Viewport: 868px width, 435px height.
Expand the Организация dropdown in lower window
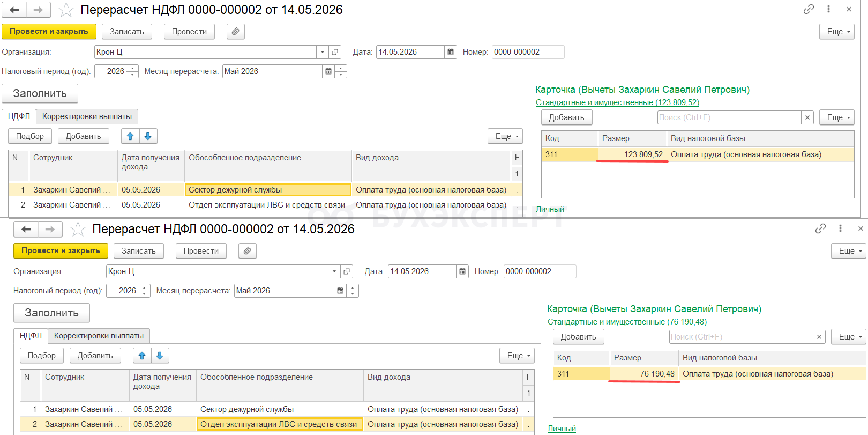pyautogui.click(x=334, y=271)
